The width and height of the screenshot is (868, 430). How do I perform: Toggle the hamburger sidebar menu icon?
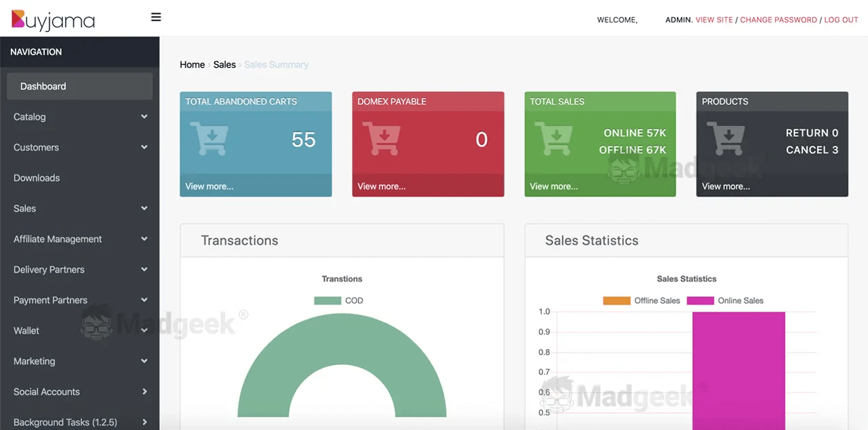pos(156,17)
